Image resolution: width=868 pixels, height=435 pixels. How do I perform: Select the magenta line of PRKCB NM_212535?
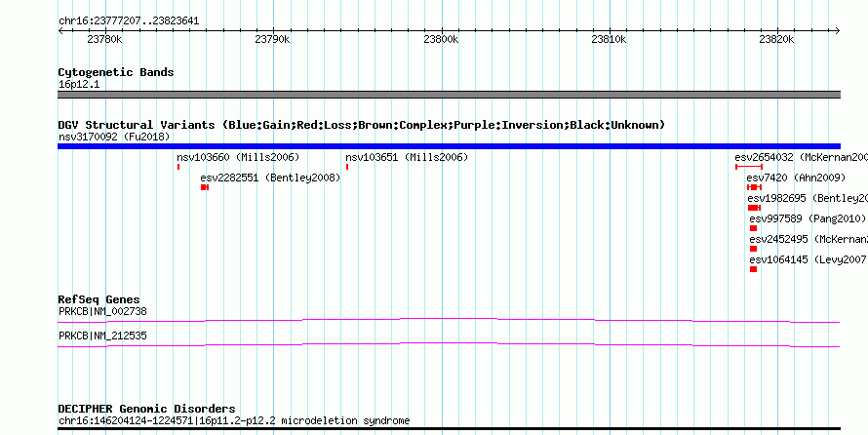point(449,345)
